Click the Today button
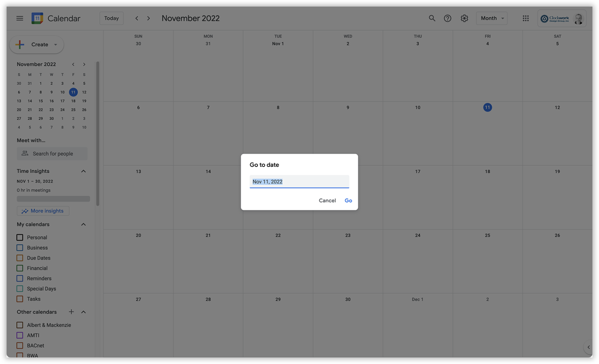Image resolution: width=599 pixels, height=364 pixels. point(111,18)
